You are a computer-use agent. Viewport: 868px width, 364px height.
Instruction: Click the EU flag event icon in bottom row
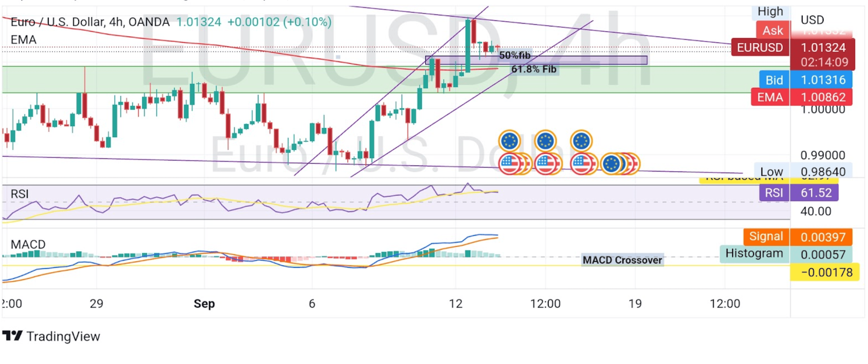[611, 164]
